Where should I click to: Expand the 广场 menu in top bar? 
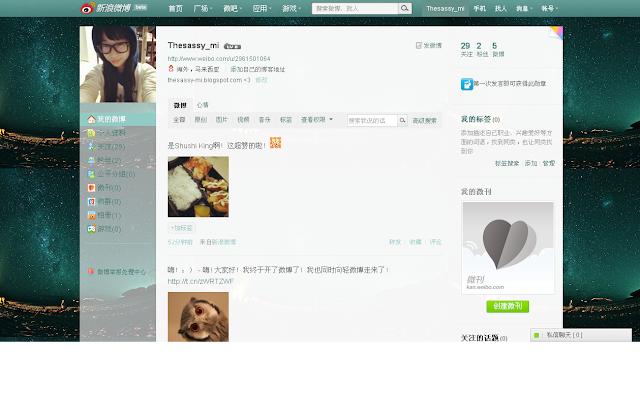203,8
